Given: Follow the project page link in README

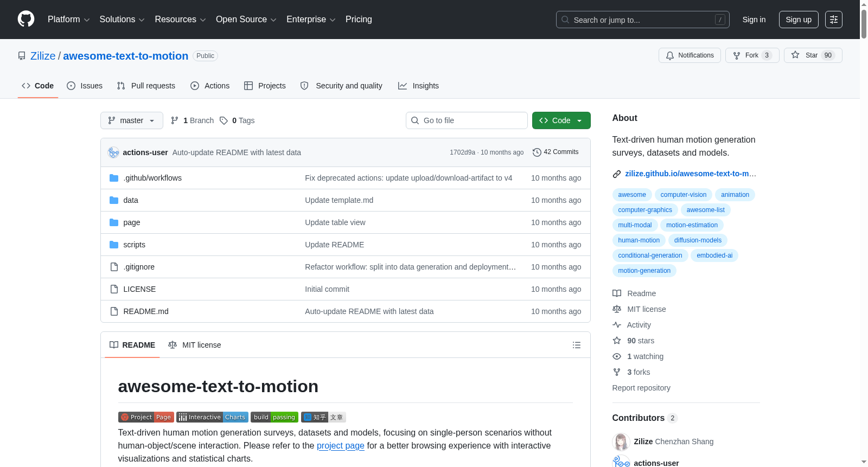Looking at the screenshot, I should tap(341, 446).
